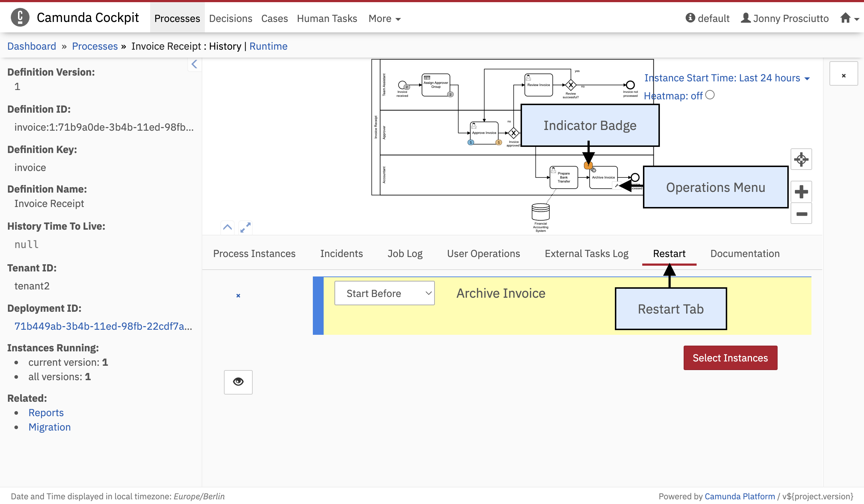864x504 pixels.
Task: Click the Invoice received start event
Action: click(x=402, y=85)
